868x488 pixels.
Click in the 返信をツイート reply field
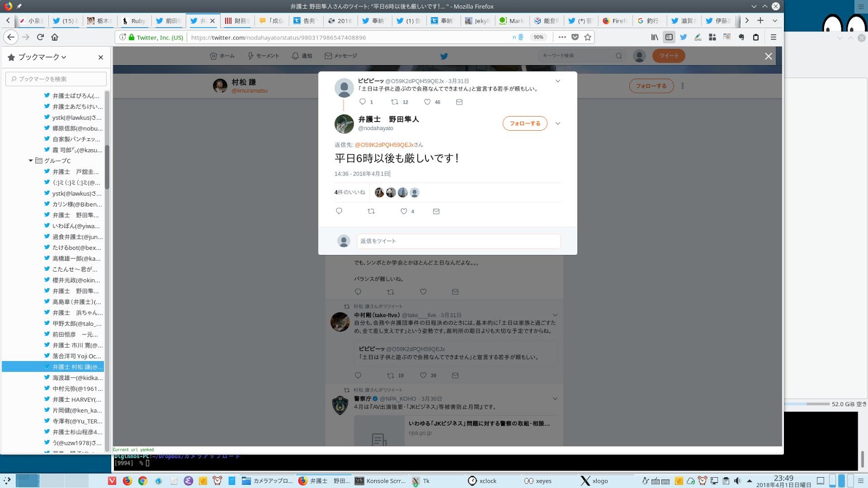[x=458, y=241]
